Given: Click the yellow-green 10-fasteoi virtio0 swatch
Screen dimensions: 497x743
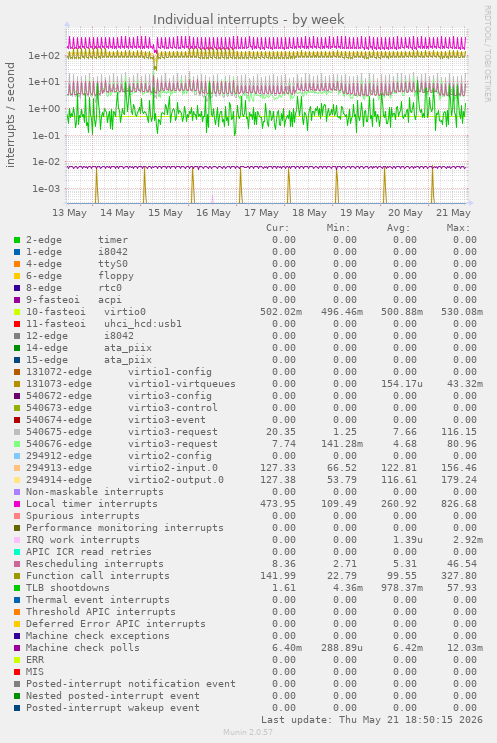Looking at the screenshot, I should point(17,312).
